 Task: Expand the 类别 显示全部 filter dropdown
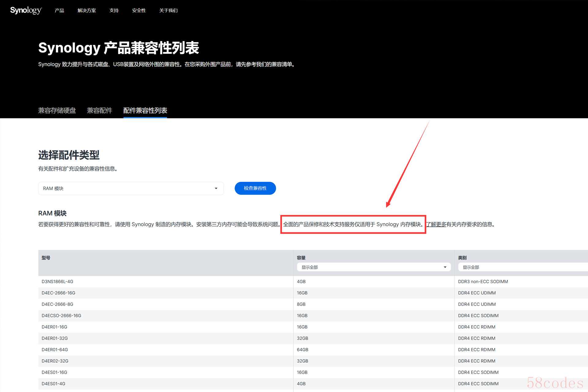(523, 267)
